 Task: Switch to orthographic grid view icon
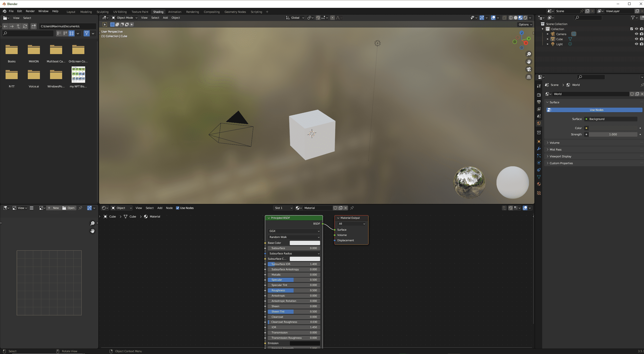pyautogui.click(x=529, y=77)
